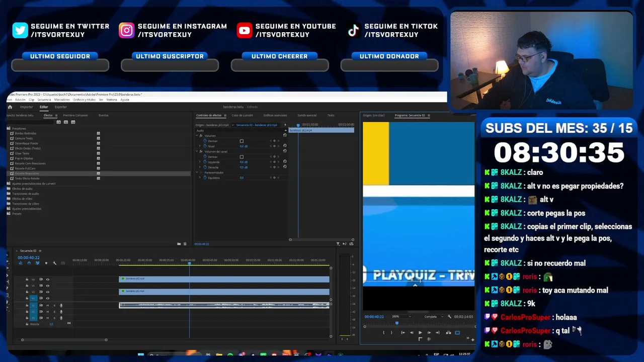644x362 pixels.
Task: Open the Origen (sin clips) monitor tab
Action: [374, 115]
